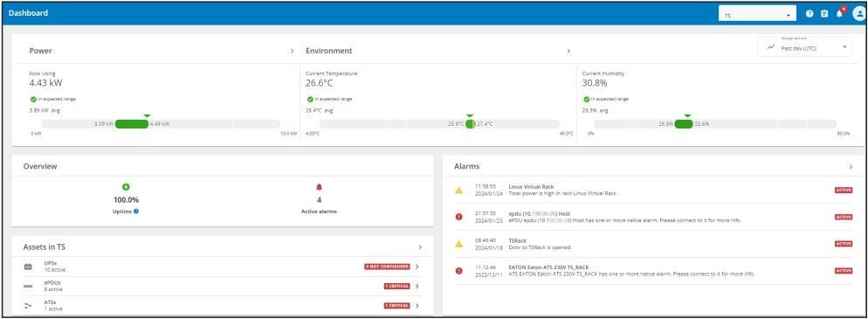
Task: Open the TSRack alarm title
Action: [x=517, y=241]
